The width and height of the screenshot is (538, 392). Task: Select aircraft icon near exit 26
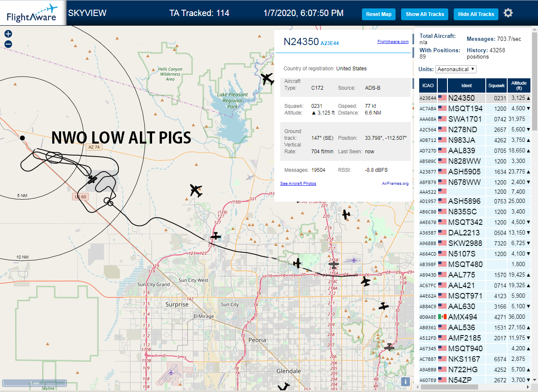pos(366,281)
